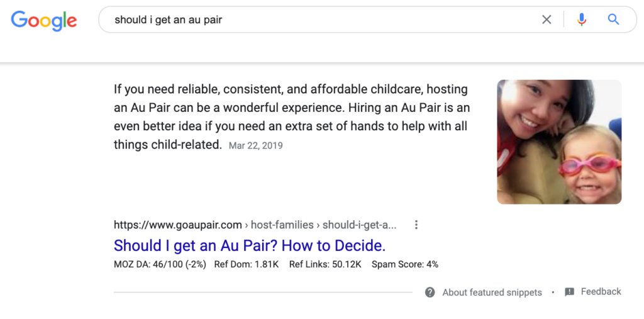Click the Google logo
The image size is (644, 319).
click(x=44, y=20)
